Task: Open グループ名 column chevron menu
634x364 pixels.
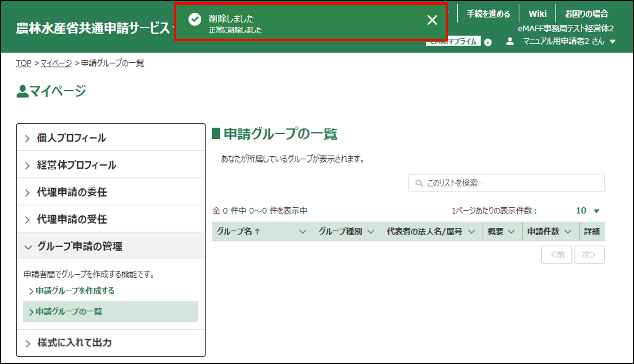Action: (302, 232)
